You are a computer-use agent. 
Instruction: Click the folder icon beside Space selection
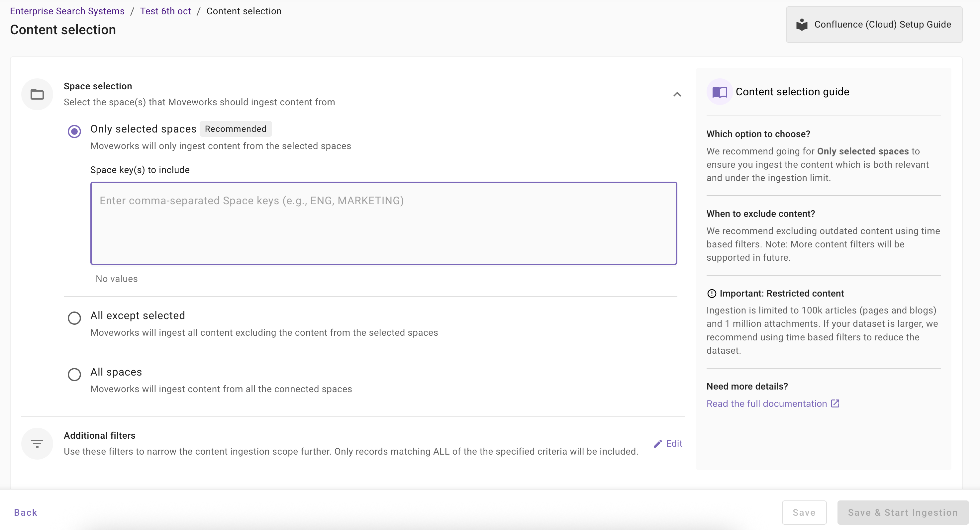[x=37, y=94]
